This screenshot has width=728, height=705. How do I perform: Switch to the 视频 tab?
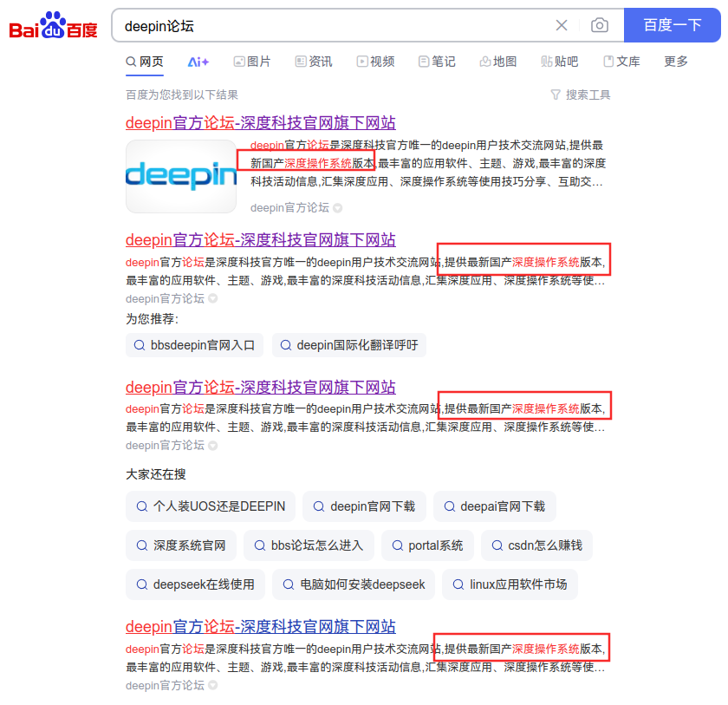[x=375, y=62]
